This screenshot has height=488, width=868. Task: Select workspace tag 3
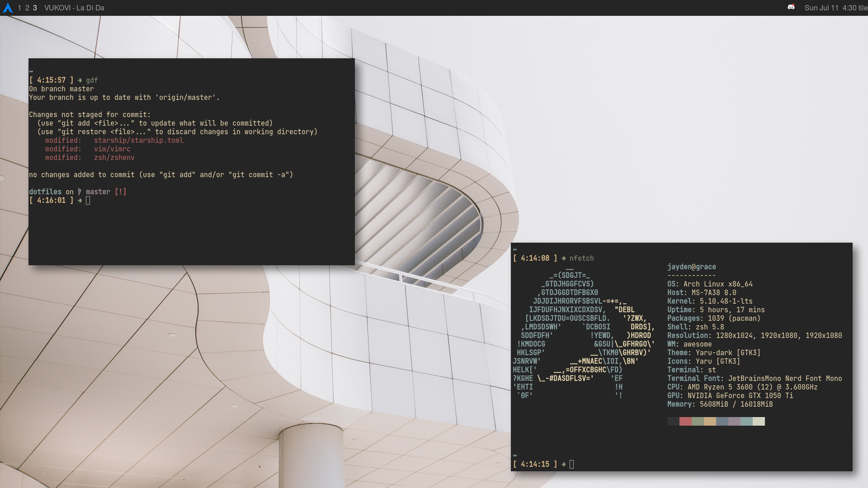click(35, 8)
